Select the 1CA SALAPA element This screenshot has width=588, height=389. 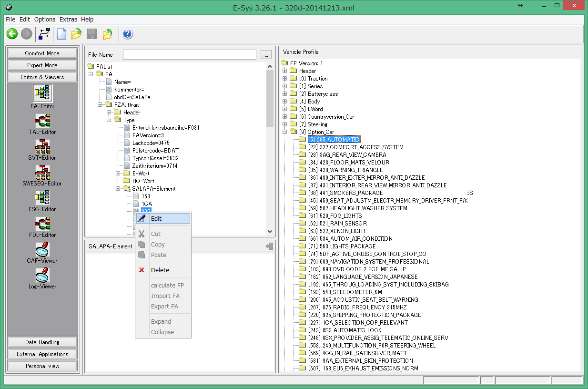click(x=147, y=204)
